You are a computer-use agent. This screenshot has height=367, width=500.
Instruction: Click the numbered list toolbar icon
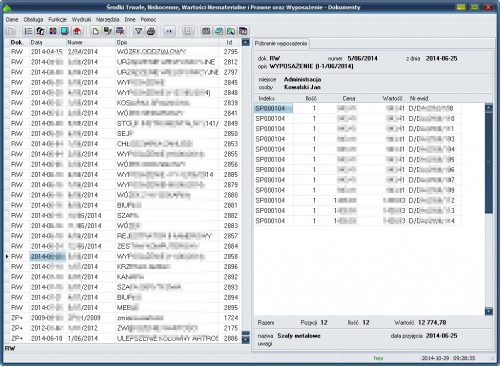coord(28,31)
